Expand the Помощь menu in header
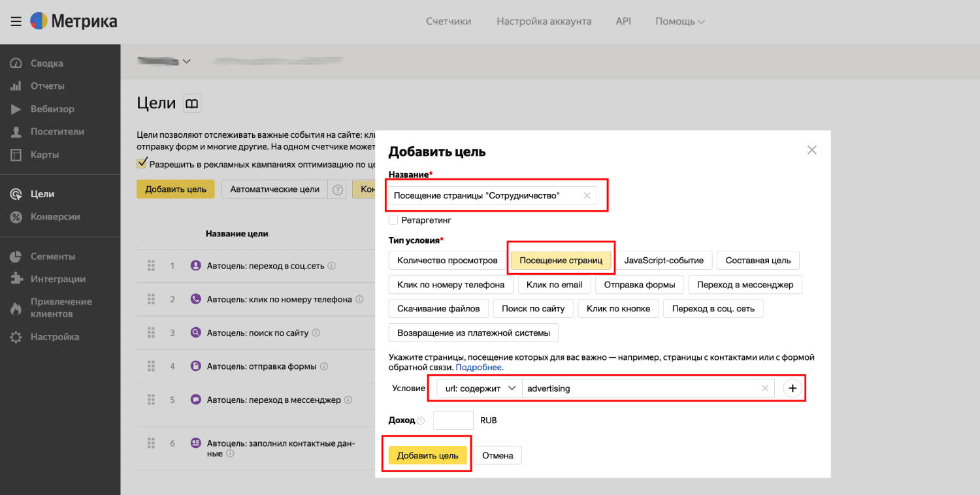The height and width of the screenshot is (495, 980). point(680,22)
